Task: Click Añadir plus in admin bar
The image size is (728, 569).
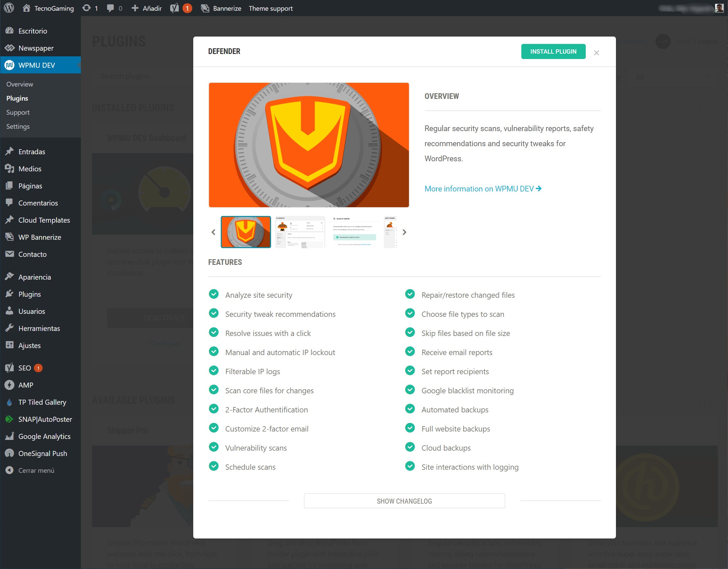Action: 147,8
